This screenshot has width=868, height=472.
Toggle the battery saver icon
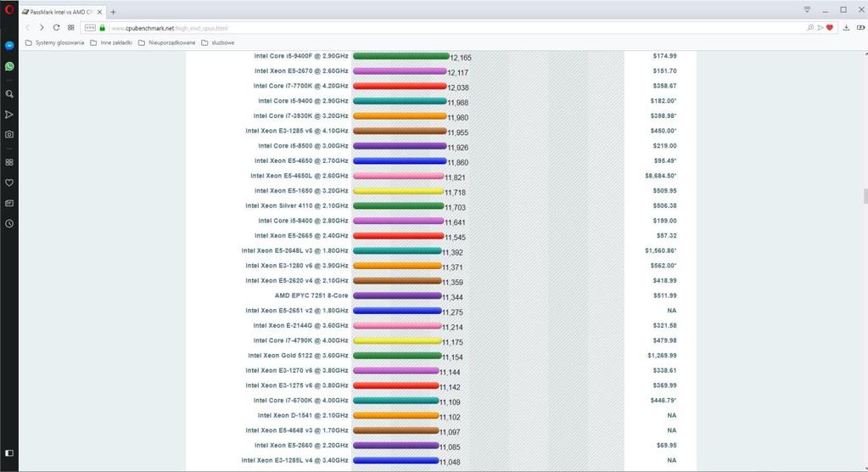coord(861,28)
